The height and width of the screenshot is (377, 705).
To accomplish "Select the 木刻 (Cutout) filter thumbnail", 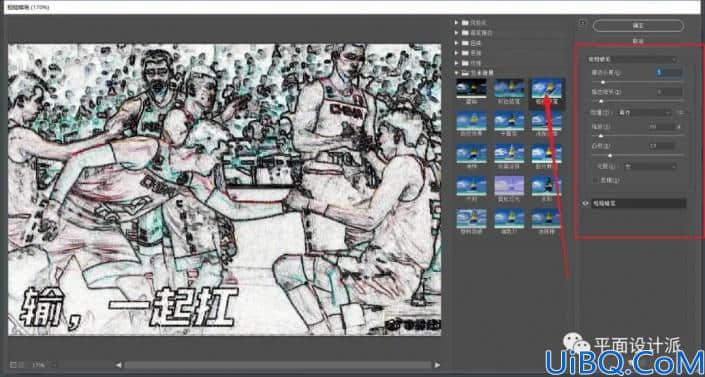I will (x=471, y=186).
